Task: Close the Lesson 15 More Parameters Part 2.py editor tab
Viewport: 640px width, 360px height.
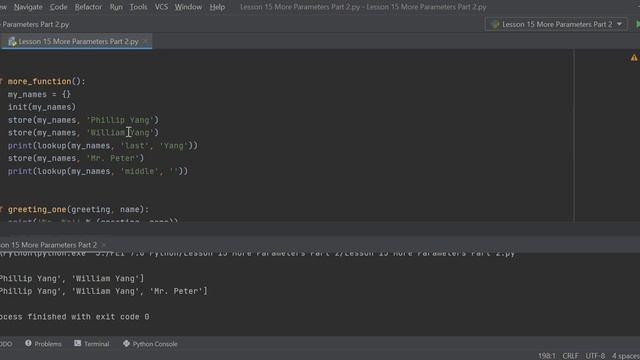Action: (x=145, y=41)
